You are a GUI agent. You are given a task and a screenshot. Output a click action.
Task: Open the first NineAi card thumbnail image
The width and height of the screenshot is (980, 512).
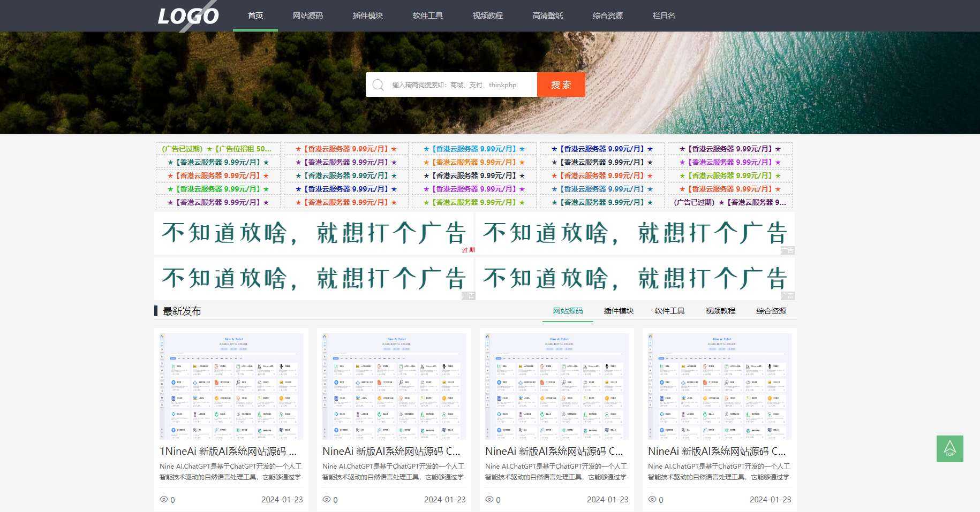point(231,386)
